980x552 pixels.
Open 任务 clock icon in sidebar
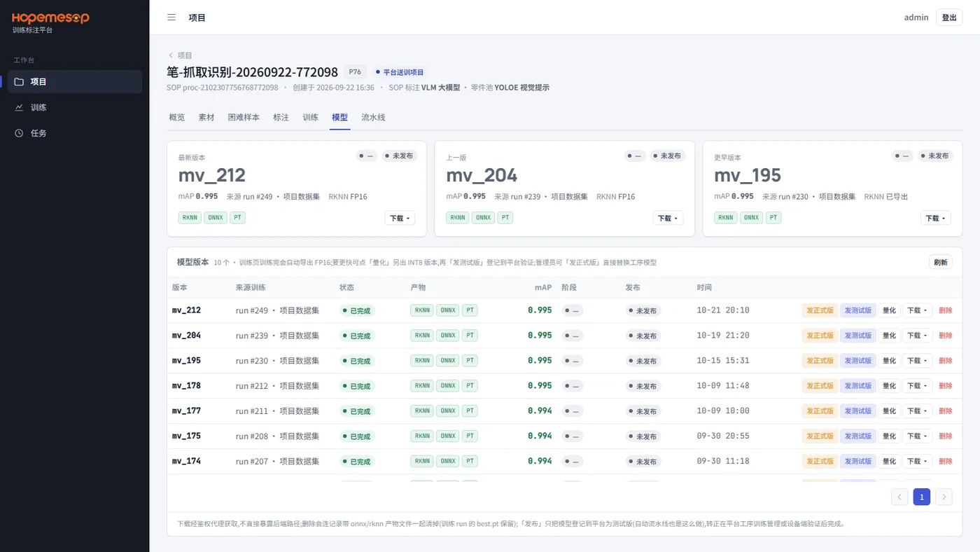[x=20, y=133]
